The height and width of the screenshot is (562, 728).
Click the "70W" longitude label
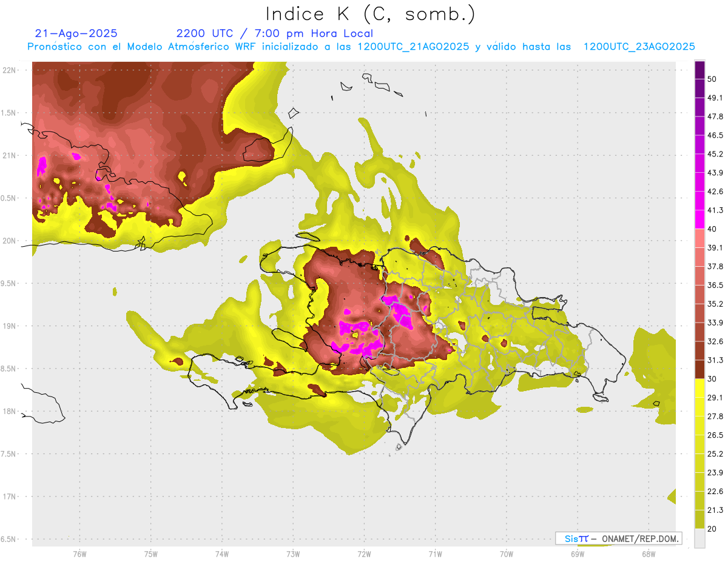click(x=506, y=554)
